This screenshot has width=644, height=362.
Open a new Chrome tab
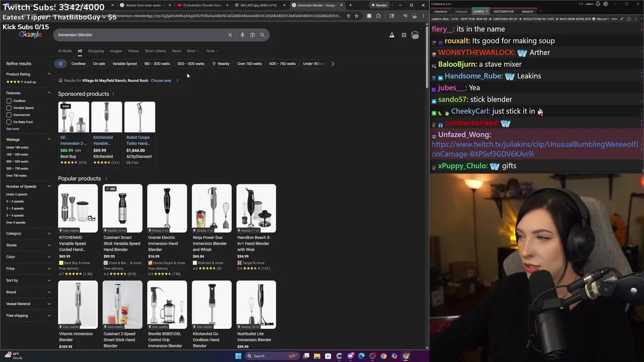[x=350, y=5]
